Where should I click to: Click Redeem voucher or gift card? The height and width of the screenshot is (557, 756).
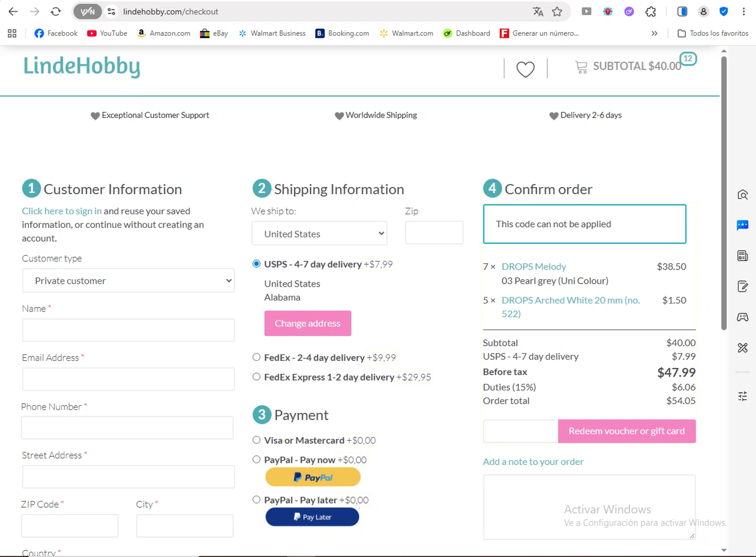(x=626, y=431)
